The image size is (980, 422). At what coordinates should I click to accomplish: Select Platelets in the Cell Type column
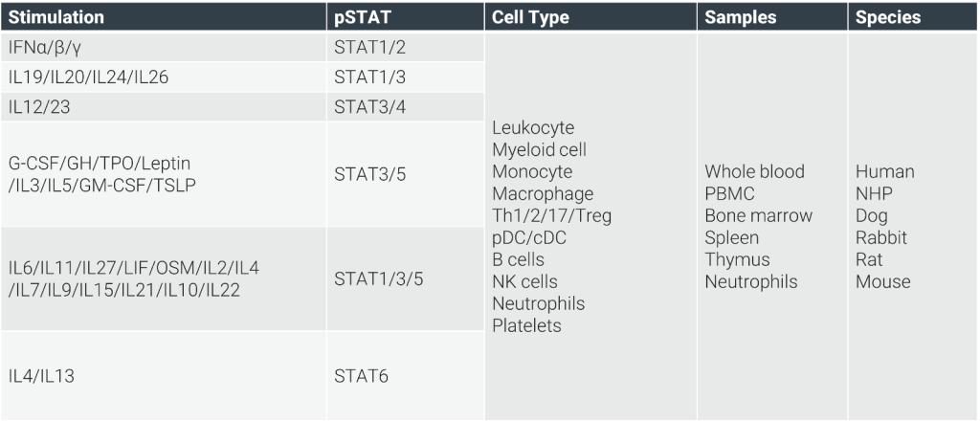(x=526, y=325)
